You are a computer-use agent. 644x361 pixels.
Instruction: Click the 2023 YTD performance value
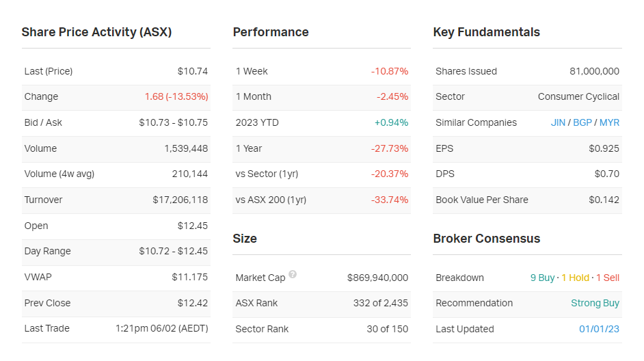(391, 123)
